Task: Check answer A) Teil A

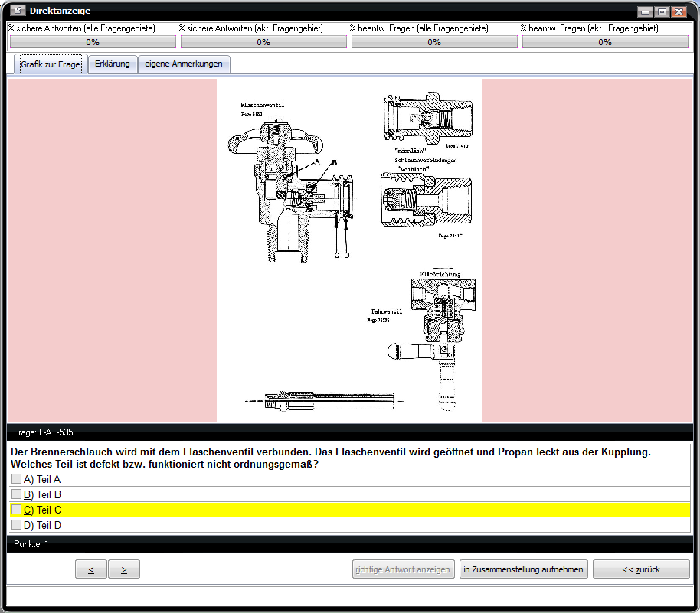Action: [x=17, y=479]
